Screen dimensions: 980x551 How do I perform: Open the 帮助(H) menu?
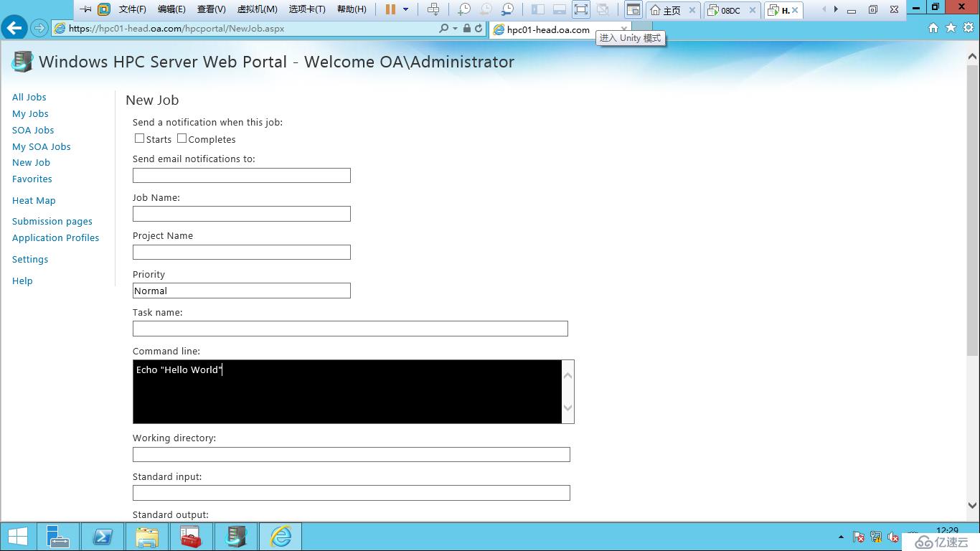click(352, 9)
